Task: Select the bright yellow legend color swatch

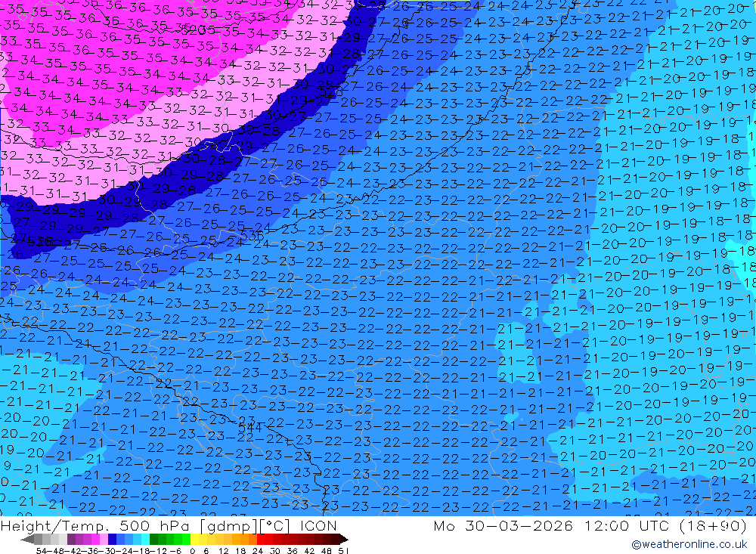Action: (194, 539)
